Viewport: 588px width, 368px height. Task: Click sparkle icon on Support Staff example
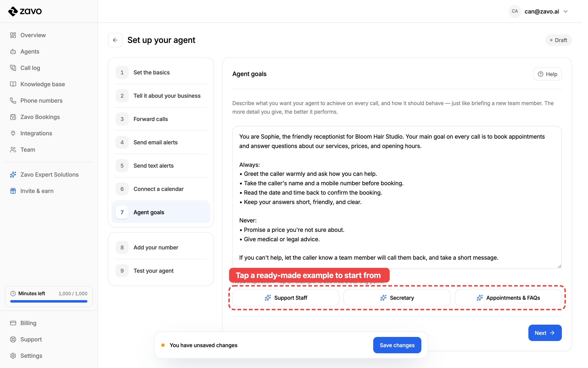coord(268,298)
